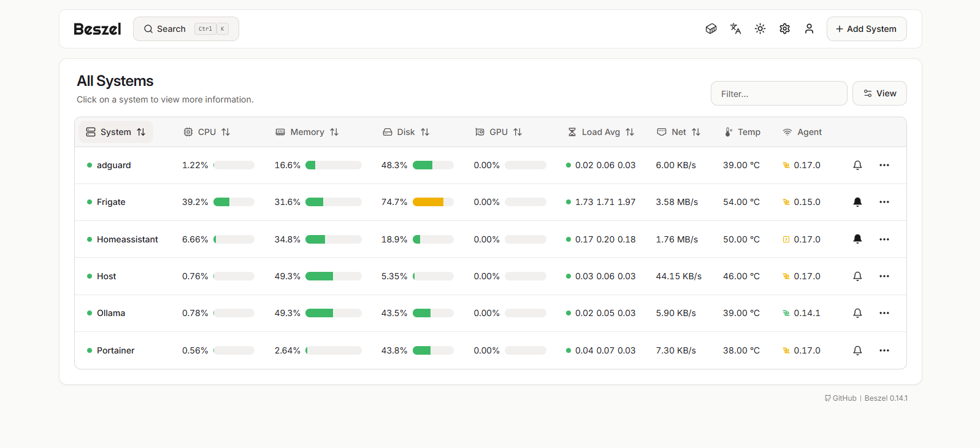980x448 pixels.
Task: Open the three-dot actions menu for Portainer
Action: point(884,350)
